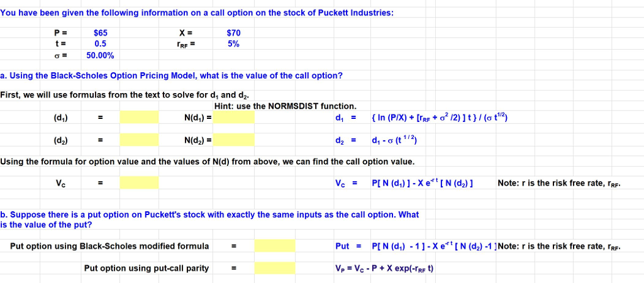This screenshot has width=644, height=283.
Task: Select the risk-free rate value 5%
Action: (x=234, y=44)
